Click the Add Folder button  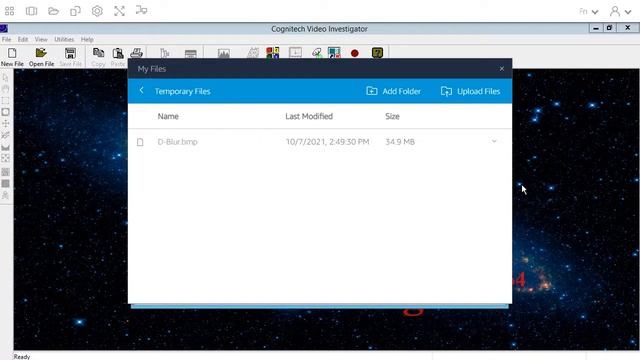pos(393,91)
